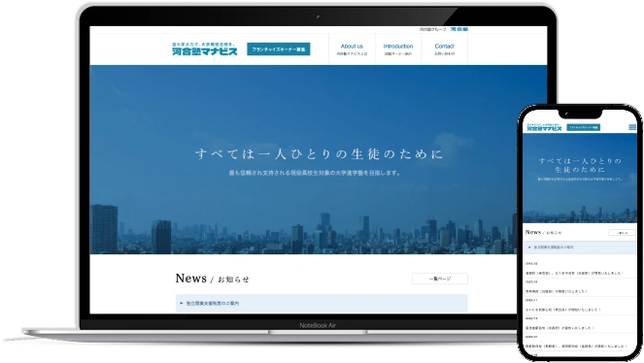Screen dimensions: 644x363
Task: Open hamburger menu on phone site
Action: [632, 127]
